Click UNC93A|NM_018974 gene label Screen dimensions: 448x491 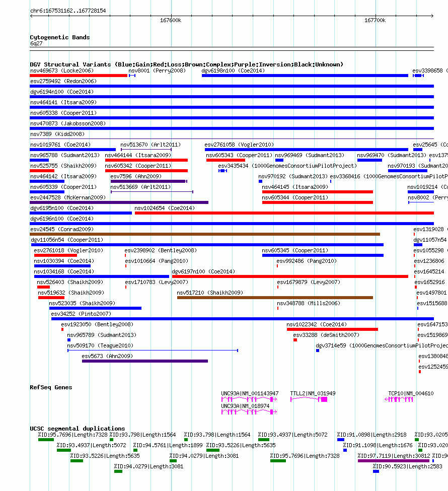point(245,406)
